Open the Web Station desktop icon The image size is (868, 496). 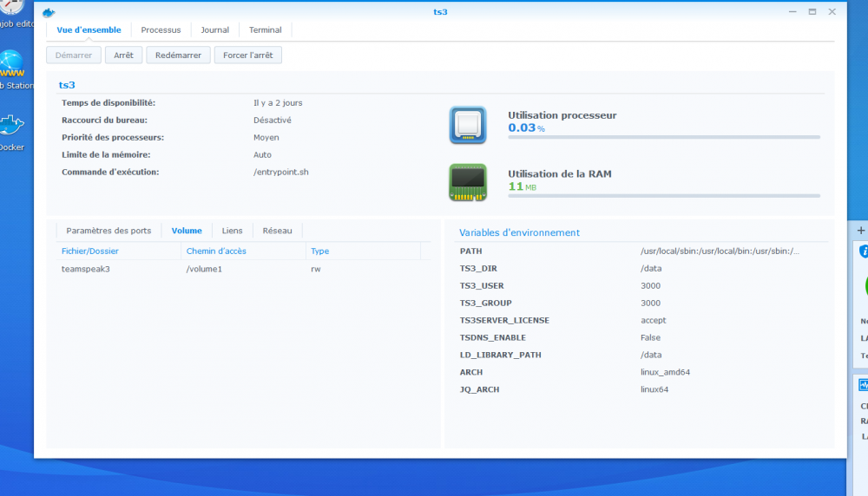(11, 63)
